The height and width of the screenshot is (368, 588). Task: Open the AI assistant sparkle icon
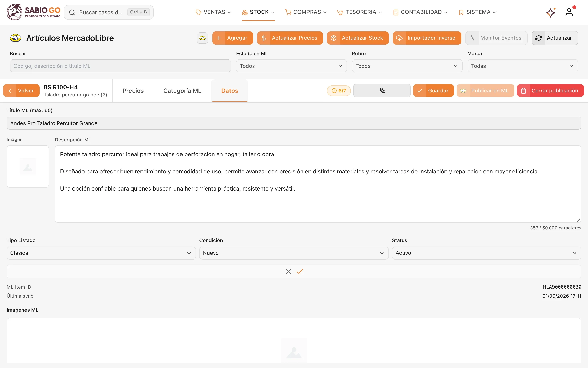coord(551,12)
